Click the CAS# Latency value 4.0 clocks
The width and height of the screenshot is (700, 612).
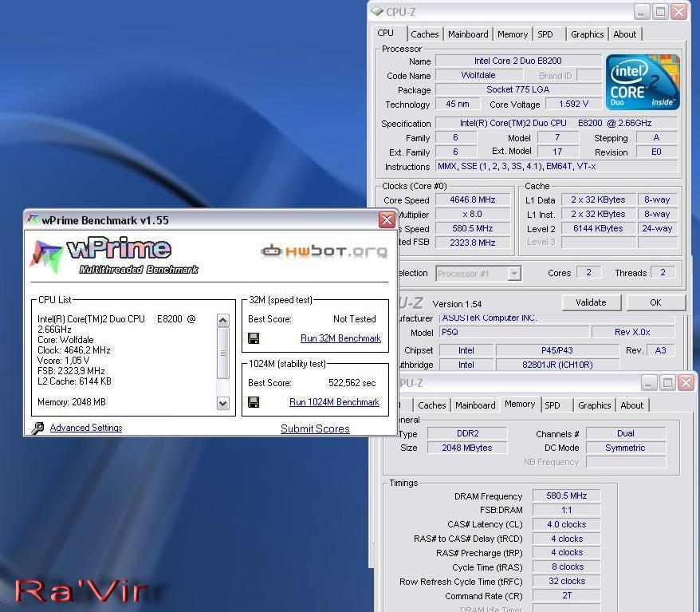click(567, 524)
